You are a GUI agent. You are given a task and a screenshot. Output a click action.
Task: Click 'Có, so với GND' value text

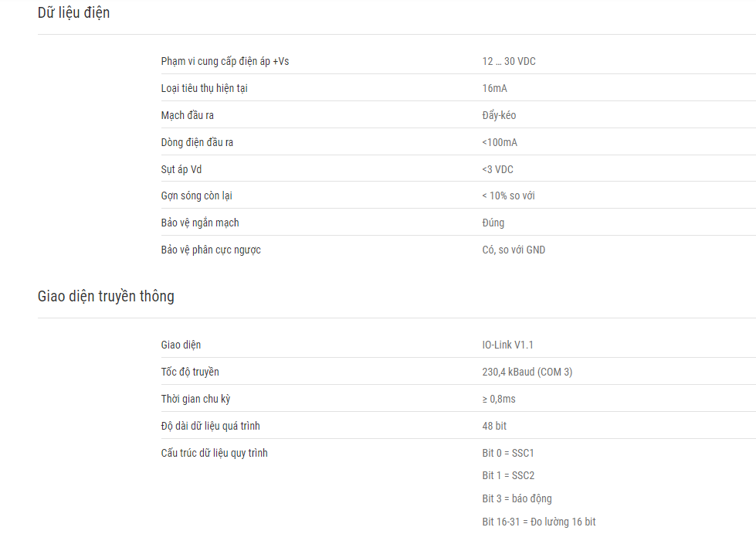(514, 250)
